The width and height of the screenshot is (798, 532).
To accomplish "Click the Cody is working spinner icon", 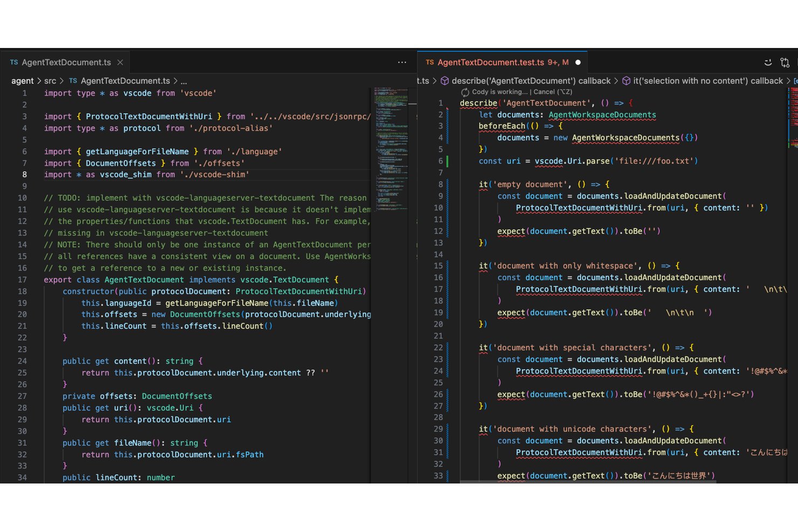I will [x=465, y=92].
